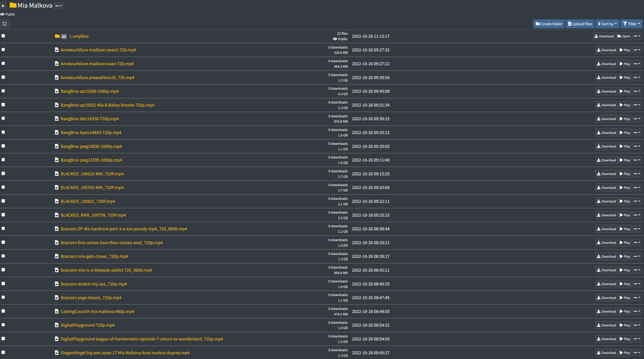Click Create folder button
644x359 pixels.
point(549,24)
